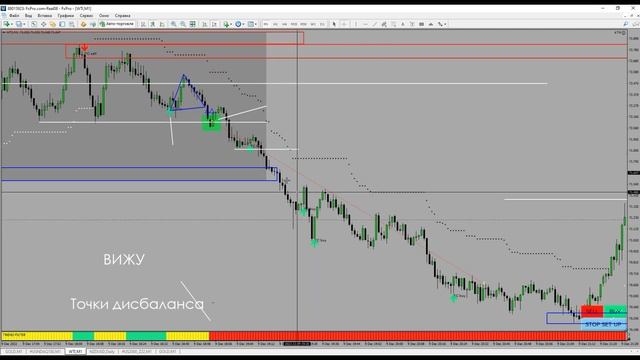Expand the Profiles dropdown arrow
640x360 pixels.
click(x=24, y=24)
